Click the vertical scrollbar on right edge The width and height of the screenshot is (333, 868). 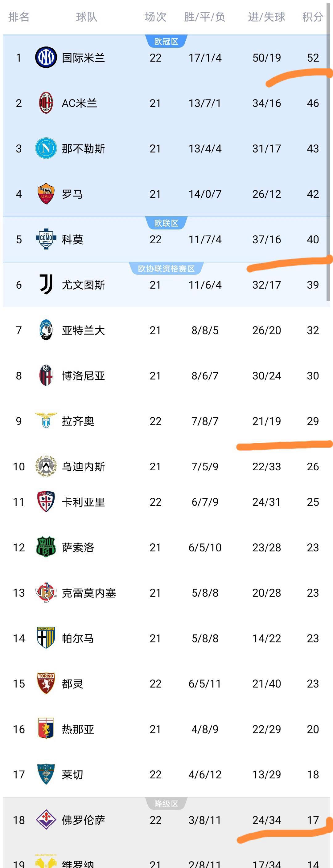coord(328,152)
